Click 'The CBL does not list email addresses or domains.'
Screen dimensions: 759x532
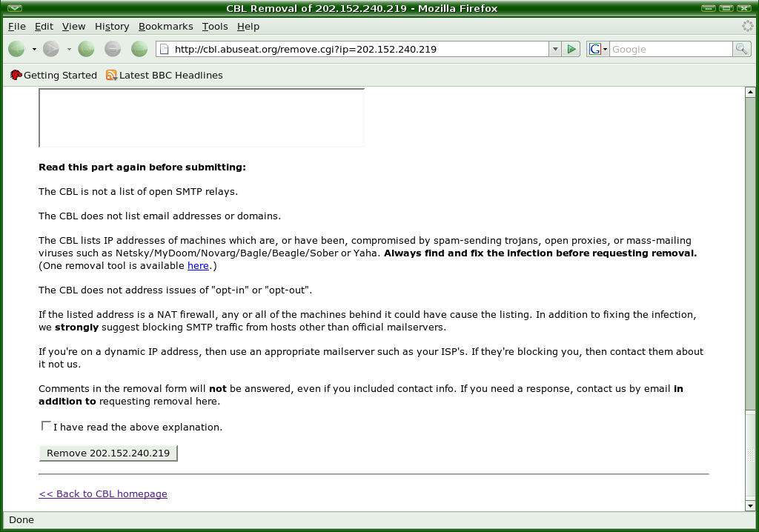pyautogui.click(x=160, y=216)
